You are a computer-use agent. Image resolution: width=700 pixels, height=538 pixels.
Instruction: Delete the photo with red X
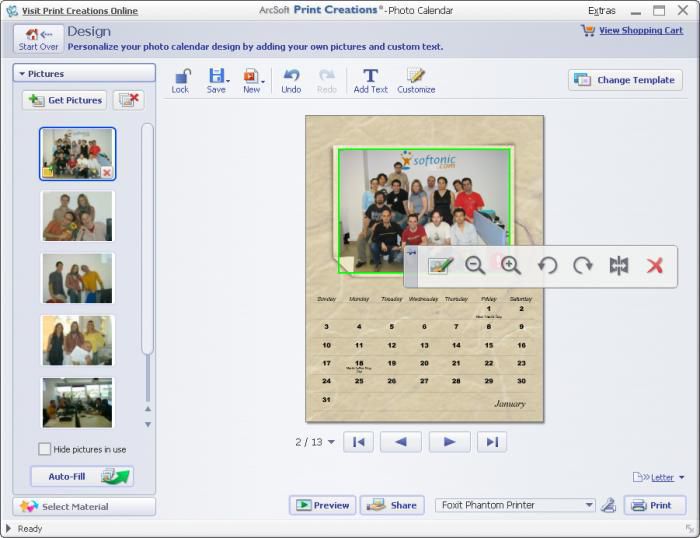[655, 265]
